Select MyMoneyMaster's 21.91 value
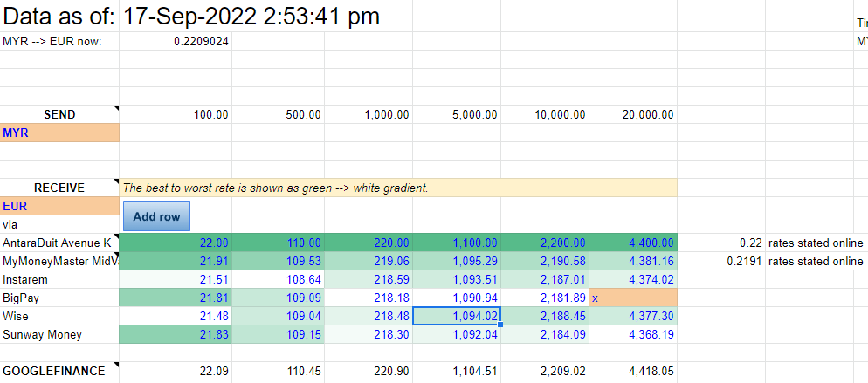The height and width of the screenshot is (383, 868). 176,261
